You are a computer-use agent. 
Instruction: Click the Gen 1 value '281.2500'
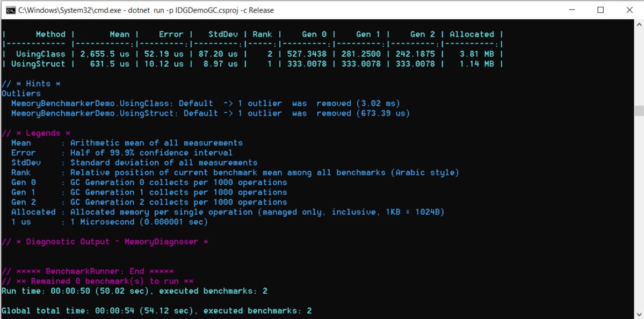361,54
